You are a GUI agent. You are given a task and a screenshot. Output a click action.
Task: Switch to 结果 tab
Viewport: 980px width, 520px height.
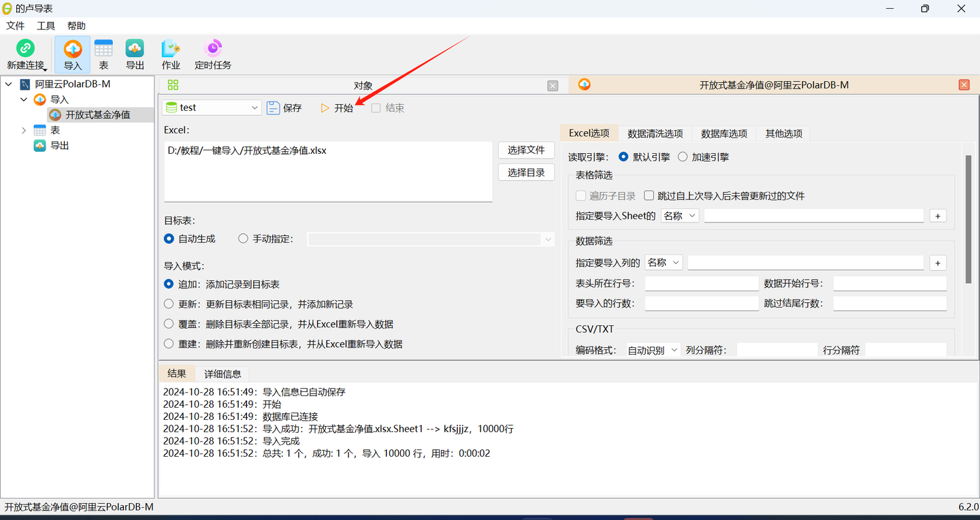pos(177,374)
